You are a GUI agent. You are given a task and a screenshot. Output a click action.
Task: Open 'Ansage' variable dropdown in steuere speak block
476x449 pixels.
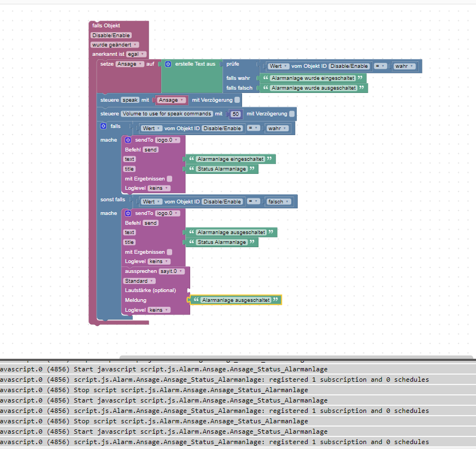tap(171, 100)
